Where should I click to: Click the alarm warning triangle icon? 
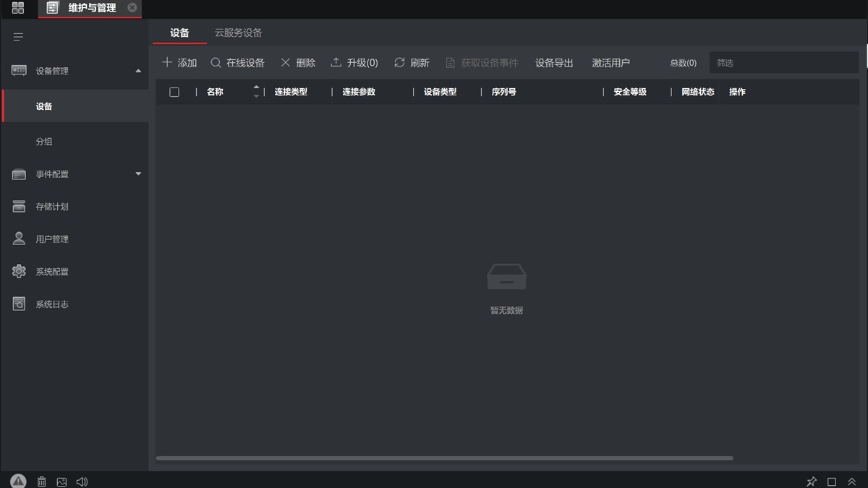coord(18,481)
